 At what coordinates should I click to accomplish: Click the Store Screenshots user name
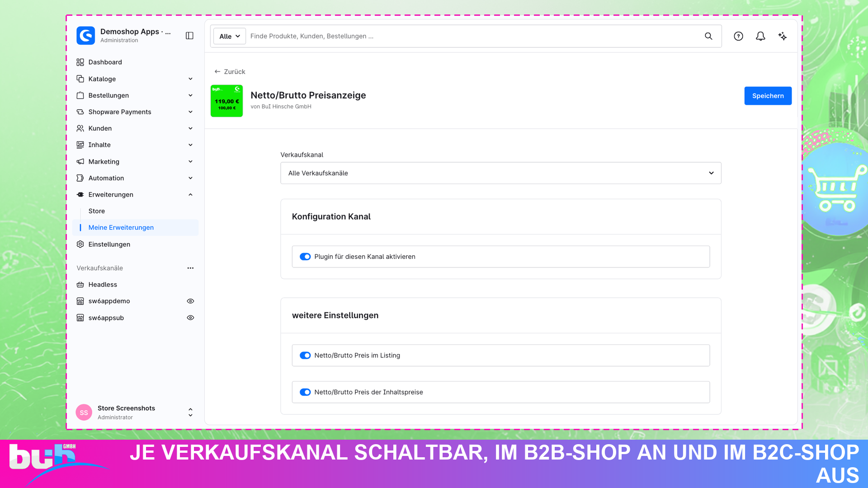[x=126, y=408]
